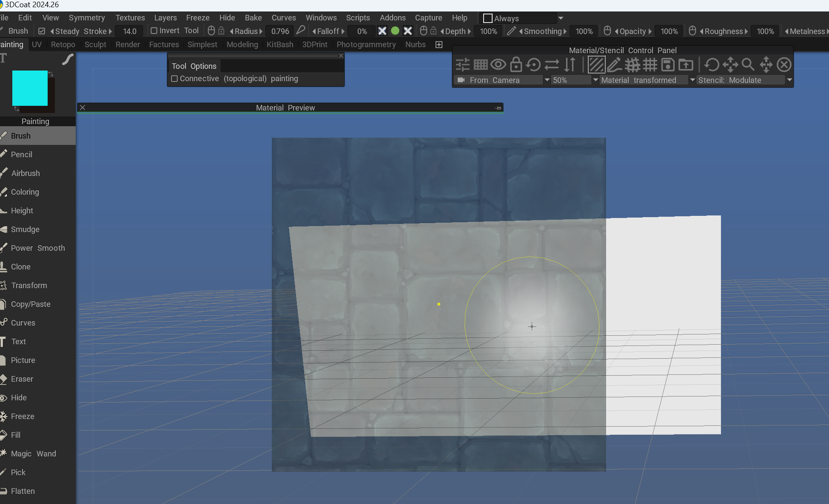Enable the Connective (topological) painting checkbox
The image size is (829, 504).
[174, 79]
